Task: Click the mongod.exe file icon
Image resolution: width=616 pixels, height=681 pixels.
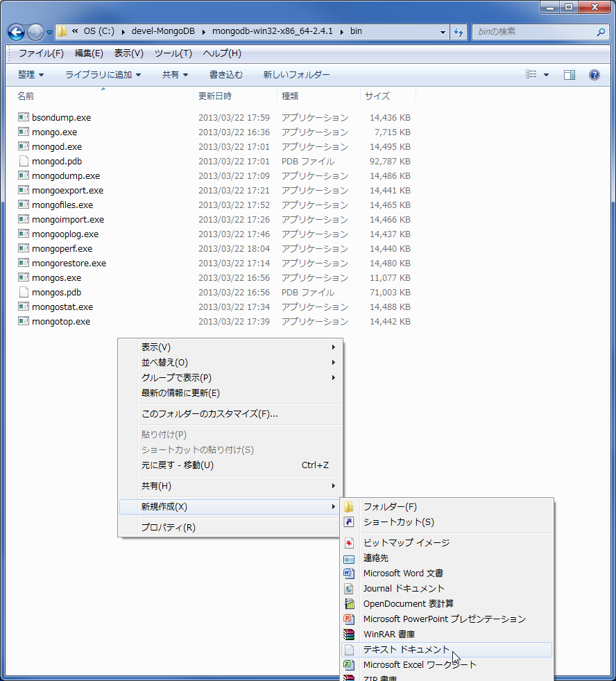Action: point(24,146)
